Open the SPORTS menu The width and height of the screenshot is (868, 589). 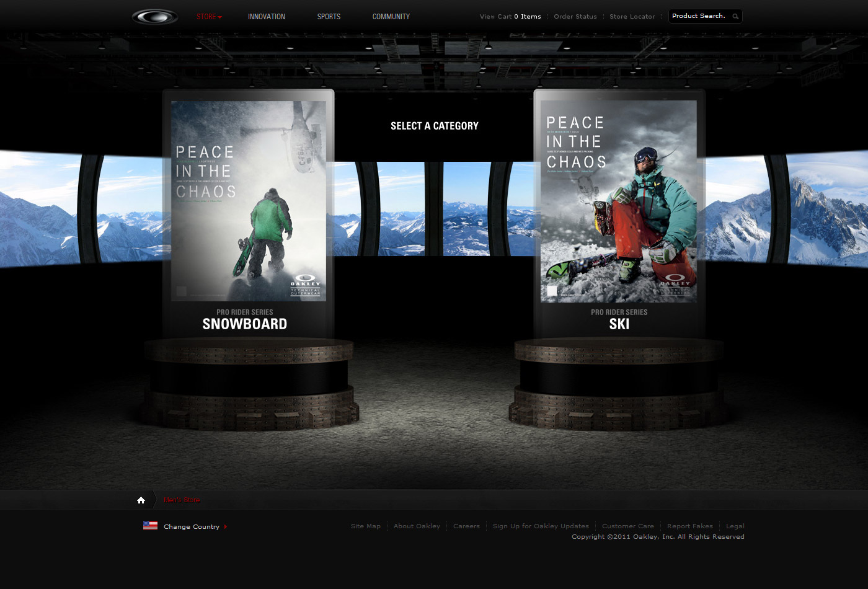(329, 17)
